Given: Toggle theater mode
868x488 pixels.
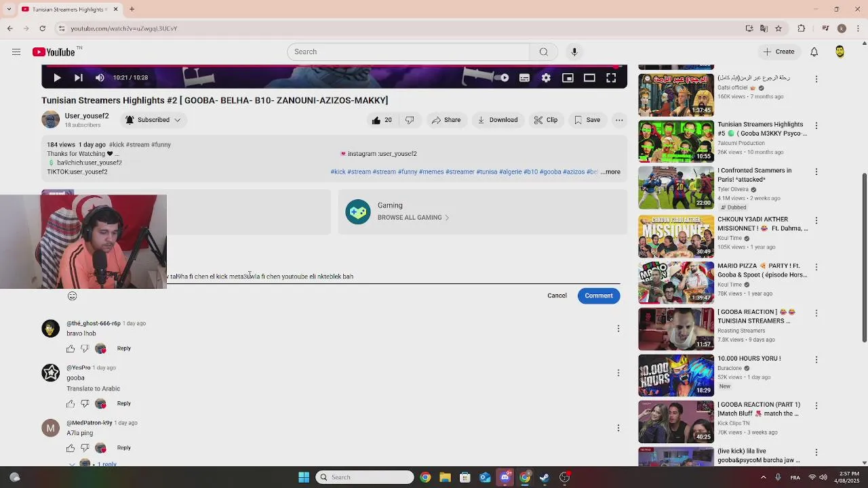Looking at the screenshot, I should (589, 78).
